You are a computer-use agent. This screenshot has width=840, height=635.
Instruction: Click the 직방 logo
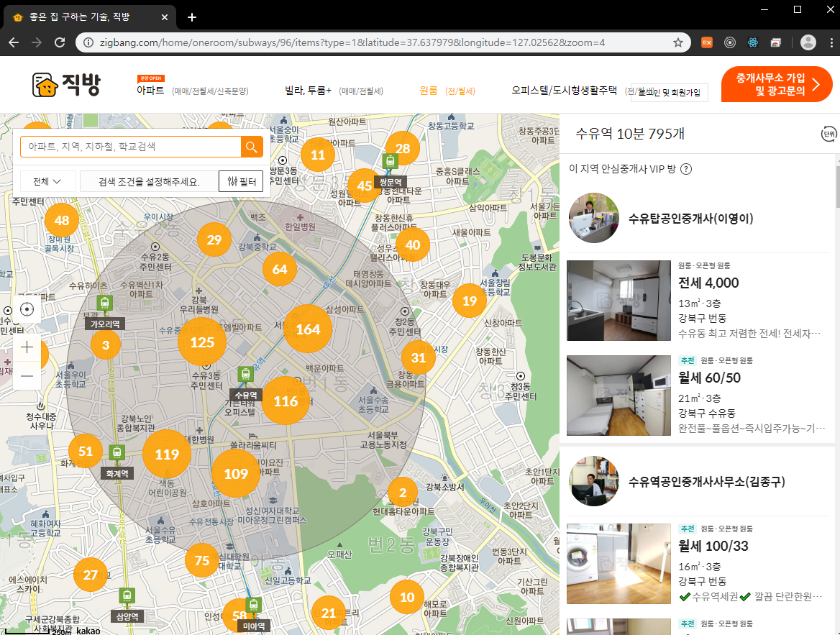pos(66,85)
